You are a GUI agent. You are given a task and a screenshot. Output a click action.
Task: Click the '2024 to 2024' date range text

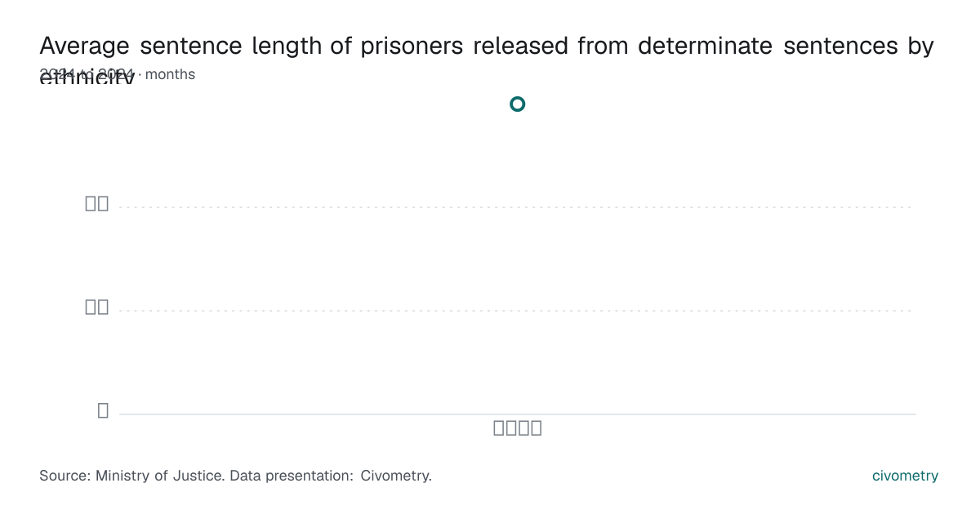[87, 74]
